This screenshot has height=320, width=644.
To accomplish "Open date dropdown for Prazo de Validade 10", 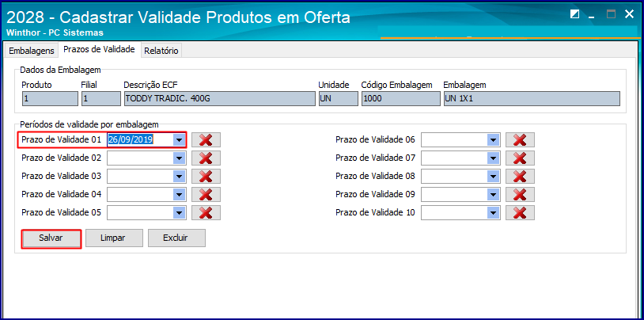I will (493, 212).
